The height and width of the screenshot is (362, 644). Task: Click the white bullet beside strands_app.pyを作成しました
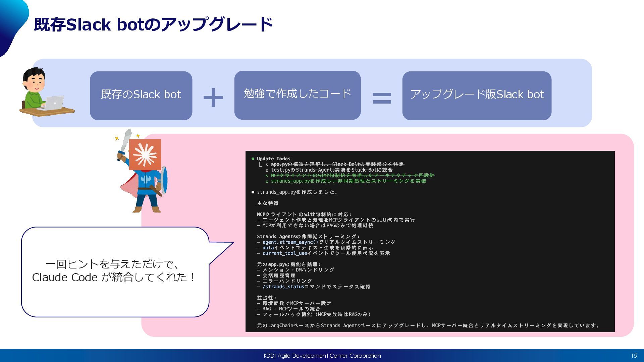pos(253,192)
